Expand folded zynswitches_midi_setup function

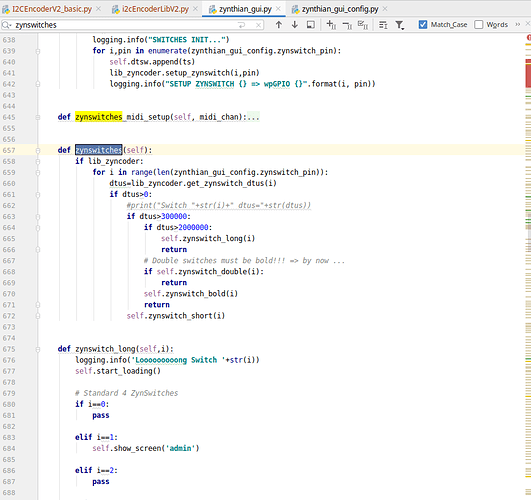[x=38, y=117]
